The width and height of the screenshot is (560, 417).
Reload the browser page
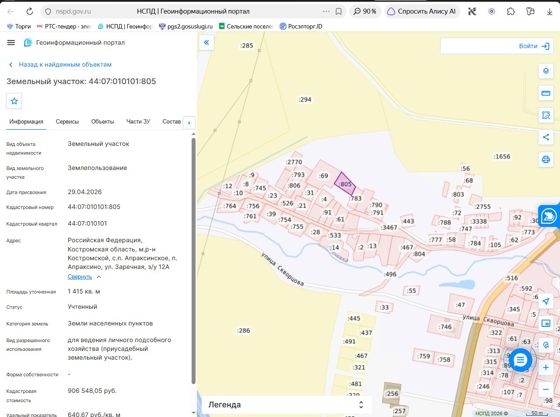point(30,11)
